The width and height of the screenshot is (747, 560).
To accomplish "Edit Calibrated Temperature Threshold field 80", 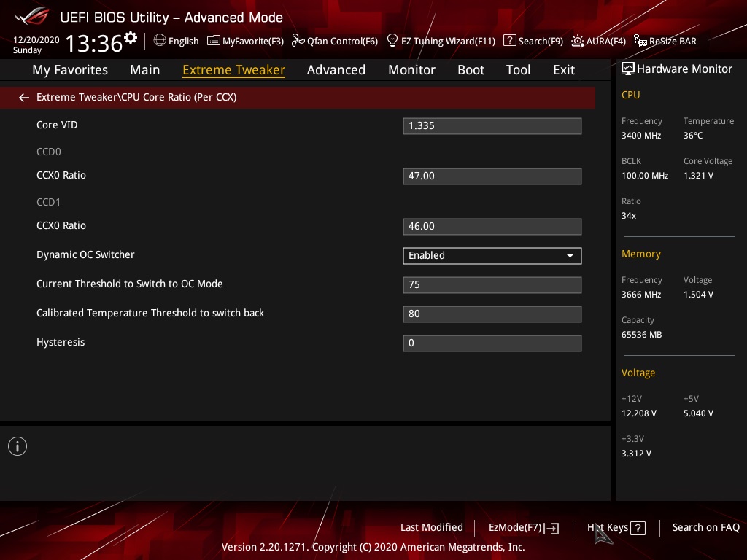I will 492,314.
